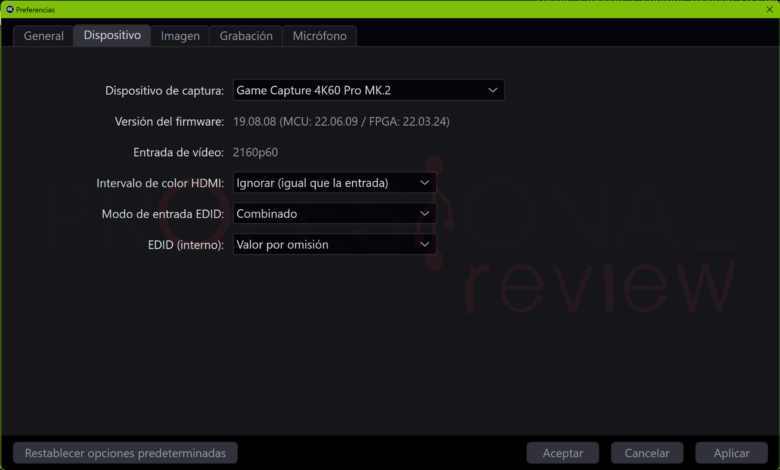
Task: Expand the EDID (interno) dropdown
Action: pos(334,244)
